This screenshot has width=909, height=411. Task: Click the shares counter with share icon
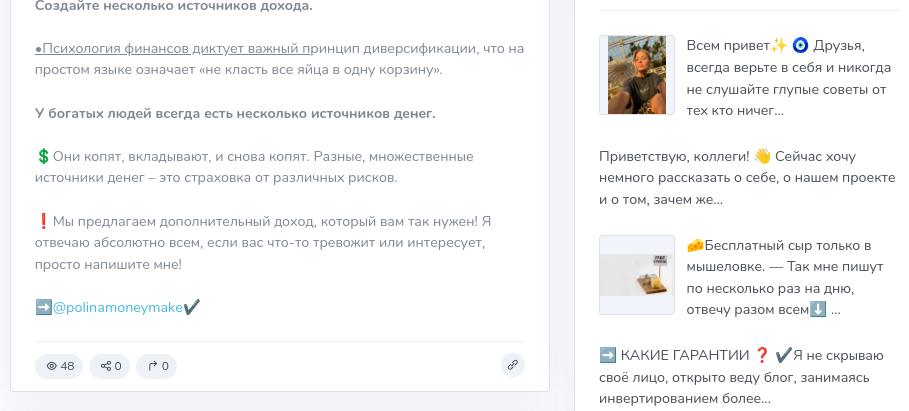pyautogui.click(x=110, y=366)
